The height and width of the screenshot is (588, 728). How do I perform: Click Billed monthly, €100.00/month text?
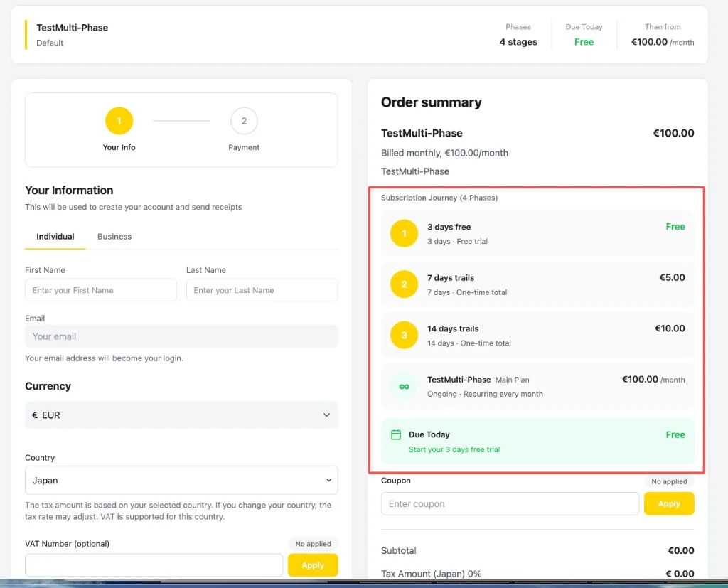444,153
